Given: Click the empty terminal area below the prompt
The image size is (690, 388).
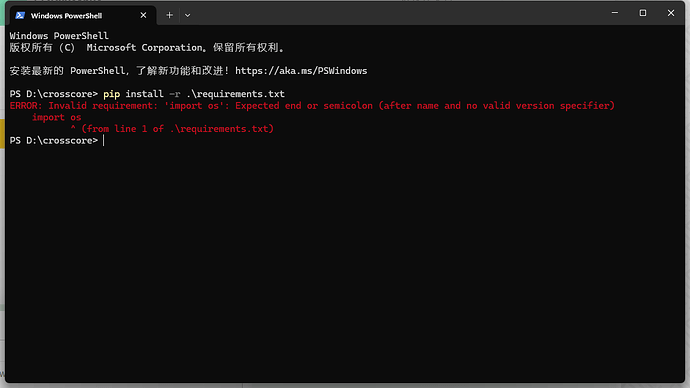Looking at the screenshot, I should point(345,264).
